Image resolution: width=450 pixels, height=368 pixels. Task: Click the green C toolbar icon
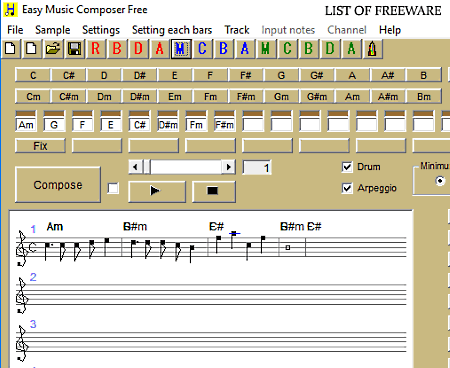coord(287,49)
